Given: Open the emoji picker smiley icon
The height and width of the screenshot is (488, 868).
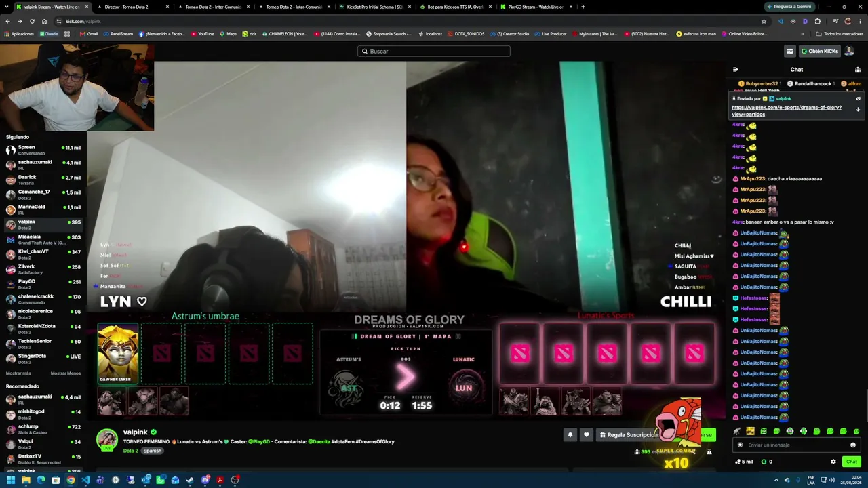Looking at the screenshot, I should (853, 445).
